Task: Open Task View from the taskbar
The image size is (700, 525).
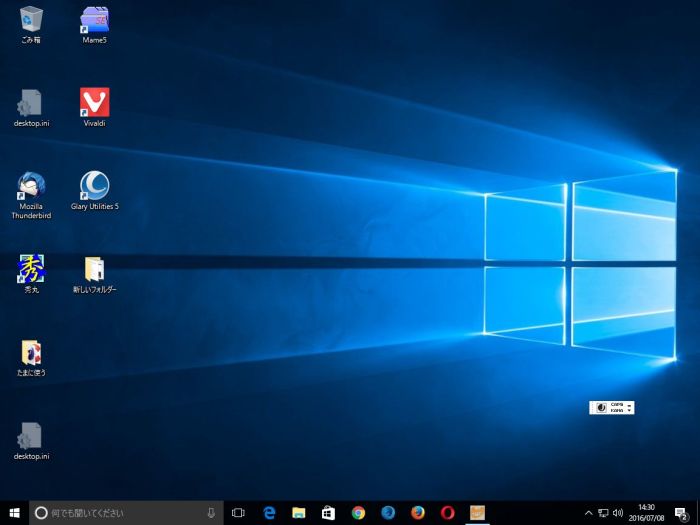Action: coord(238,513)
